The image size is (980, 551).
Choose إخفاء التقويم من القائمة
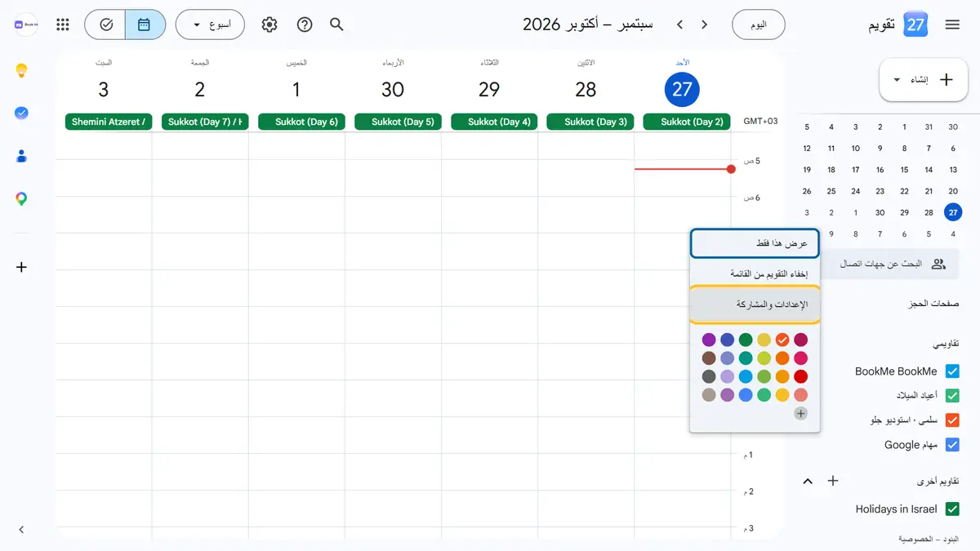pos(755,273)
